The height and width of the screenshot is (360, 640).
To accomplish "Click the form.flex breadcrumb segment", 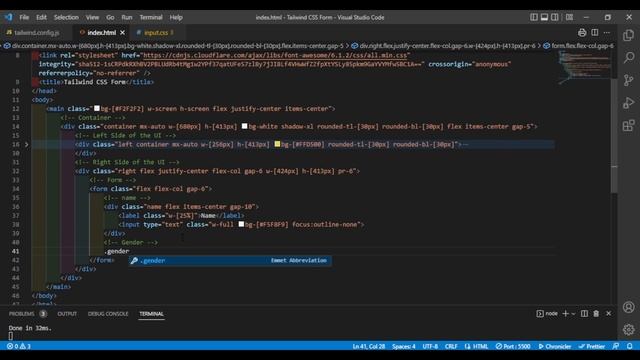I will coord(580,46).
